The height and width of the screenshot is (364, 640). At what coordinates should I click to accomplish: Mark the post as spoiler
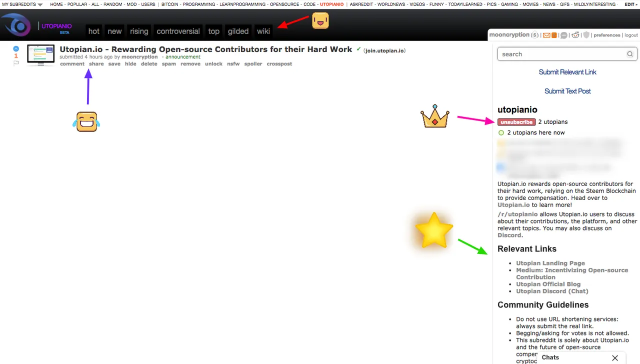coord(253,64)
